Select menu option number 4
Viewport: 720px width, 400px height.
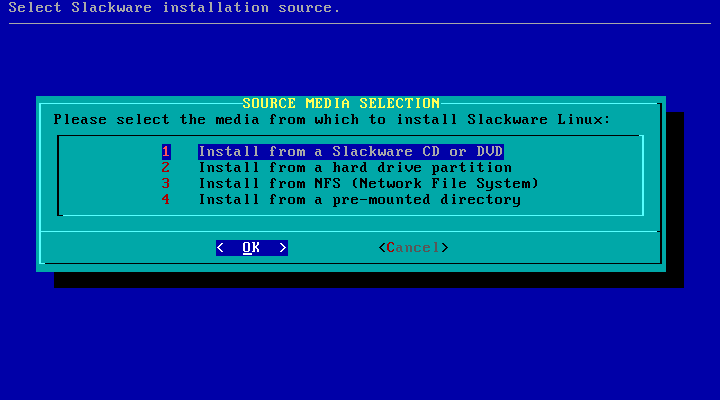(166, 199)
